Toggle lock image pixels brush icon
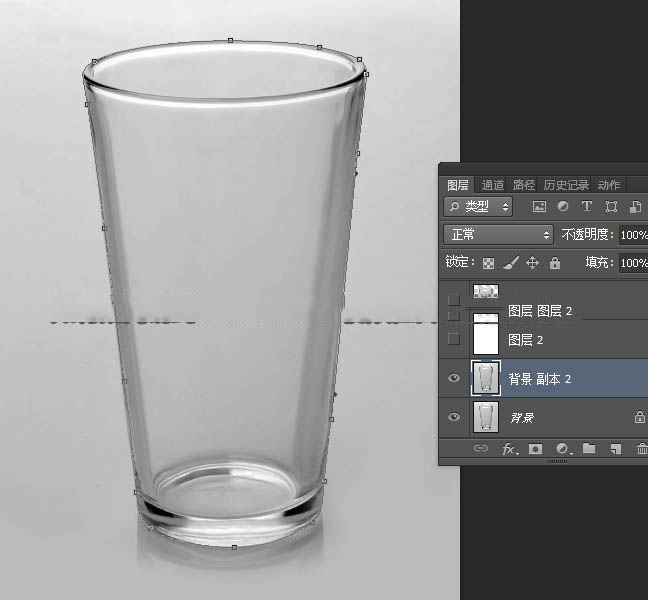The width and height of the screenshot is (648, 600). pyautogui.click(x=510, y=263)
